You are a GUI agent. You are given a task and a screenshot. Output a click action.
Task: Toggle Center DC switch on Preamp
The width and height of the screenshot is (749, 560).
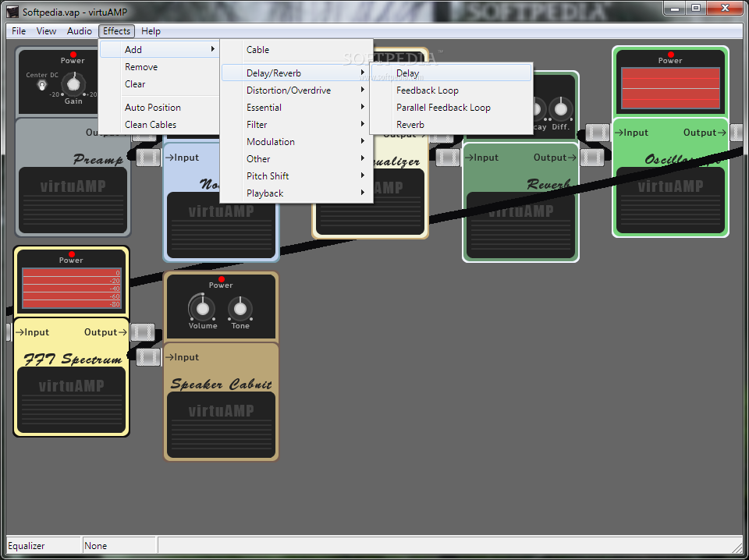point(42,86)
